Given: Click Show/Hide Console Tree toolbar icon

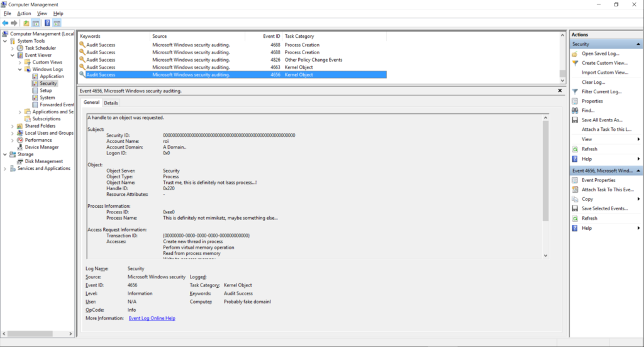Looking at the screenshot, I should point(36,23).
